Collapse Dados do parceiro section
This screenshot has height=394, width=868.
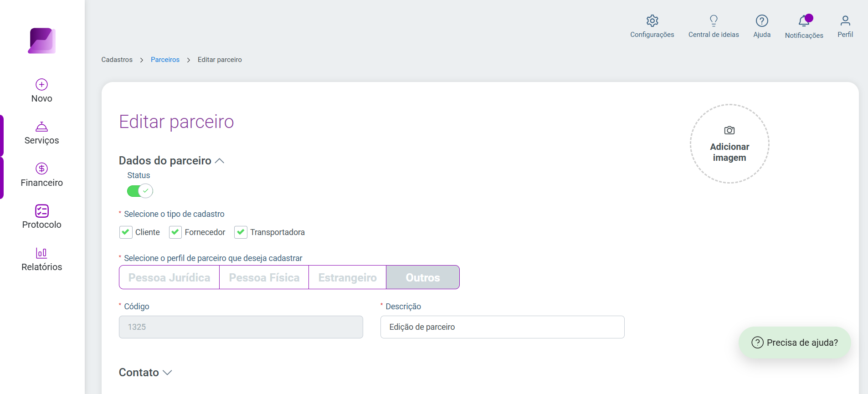pos(220,161)
